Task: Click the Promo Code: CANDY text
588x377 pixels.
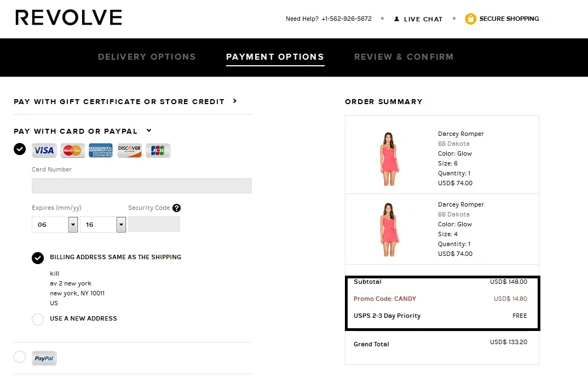Action: click(385, 299)
